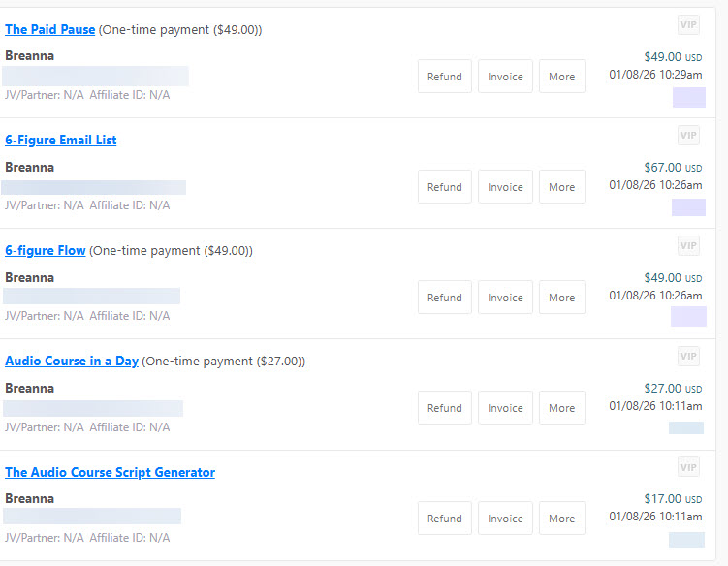Expand More options for The Paid Pause order
The height and width of the screenshot is (566, 728).
click(561, 77)
